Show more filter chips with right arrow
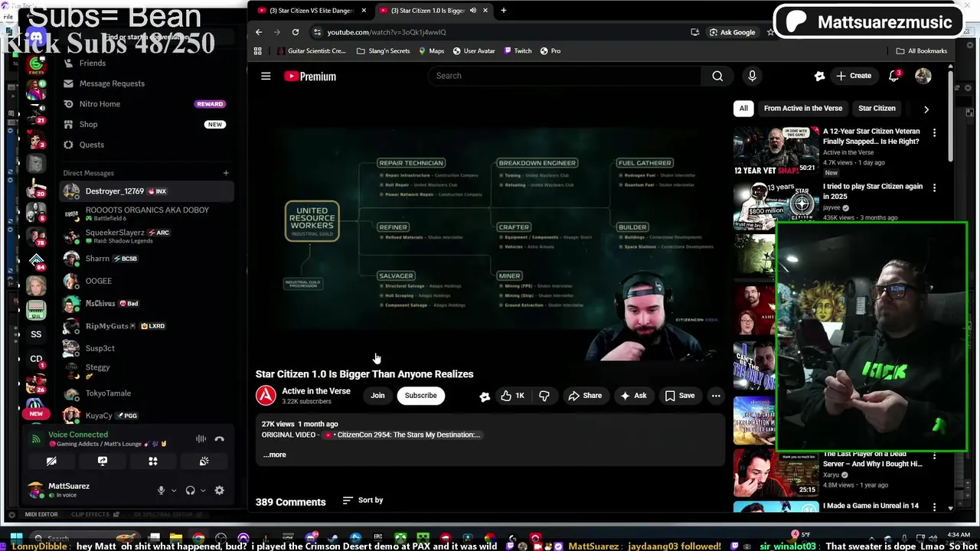The image size is (980, 551). pyautogui.click(x=926, y=109)
